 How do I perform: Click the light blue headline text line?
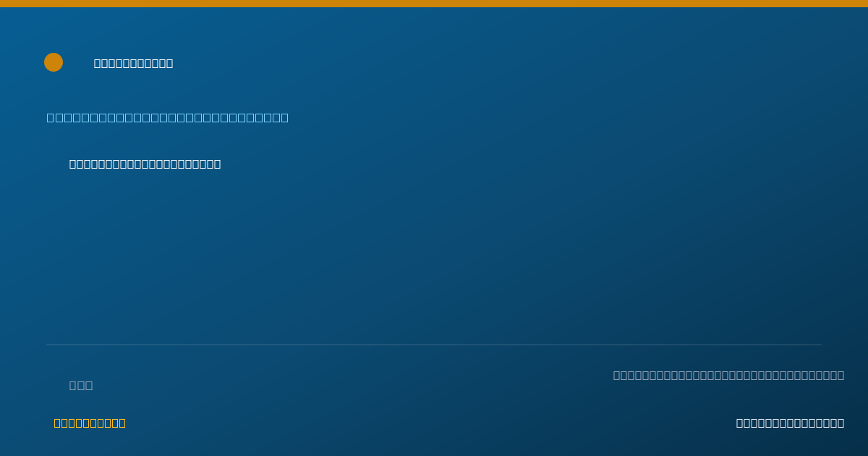168,118
